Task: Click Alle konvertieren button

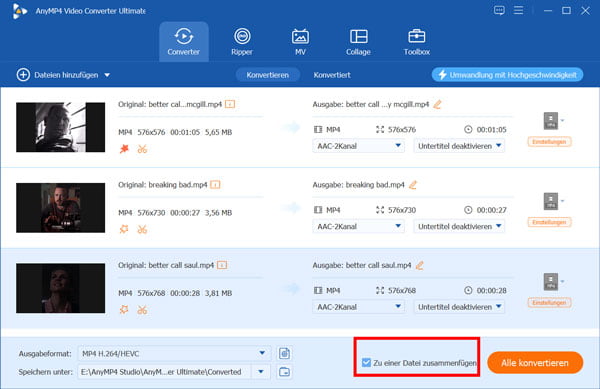Action: (535, 363)
